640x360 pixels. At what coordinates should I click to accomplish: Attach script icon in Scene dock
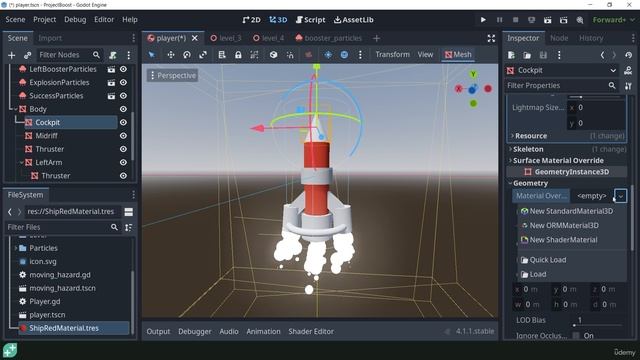[x=113, y=55]
